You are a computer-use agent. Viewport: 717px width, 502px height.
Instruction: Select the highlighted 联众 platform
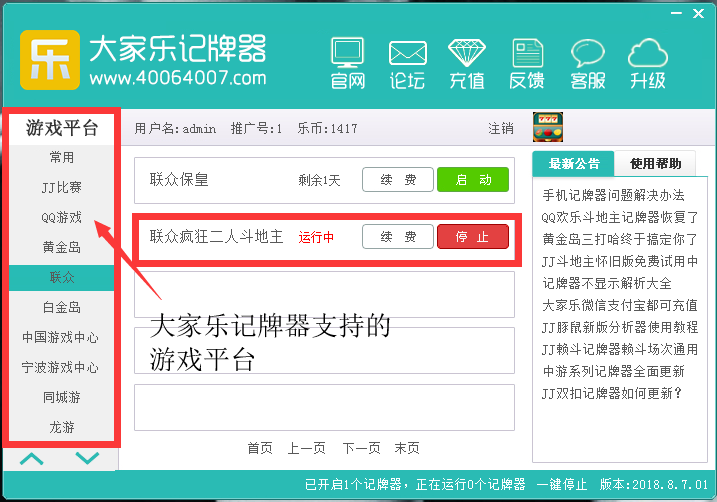point(62,278)
